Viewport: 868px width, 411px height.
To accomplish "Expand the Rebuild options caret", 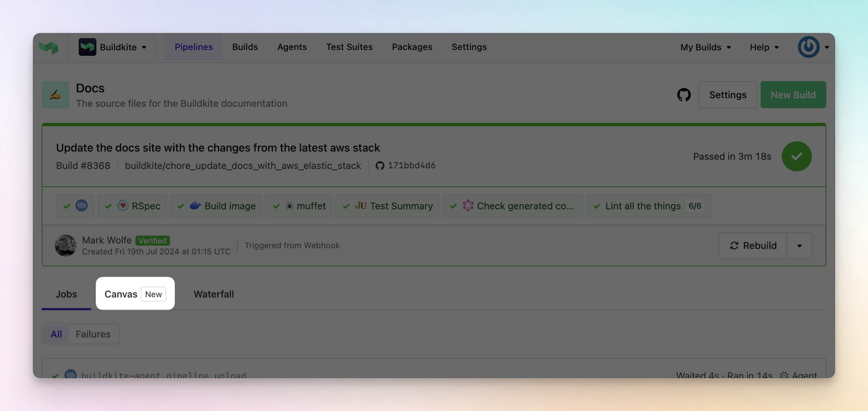I will pos(799,245).
